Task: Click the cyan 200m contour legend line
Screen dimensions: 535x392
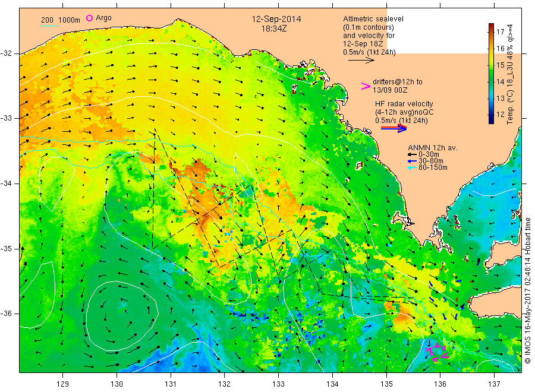Action: click(49, 26)
